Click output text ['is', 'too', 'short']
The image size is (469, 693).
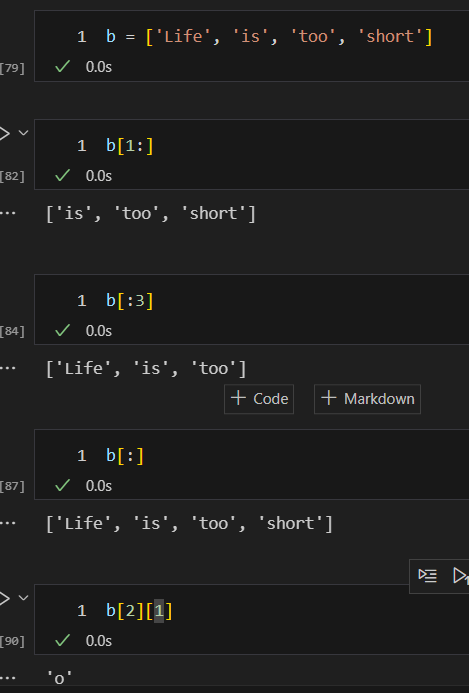coord(151,214)
